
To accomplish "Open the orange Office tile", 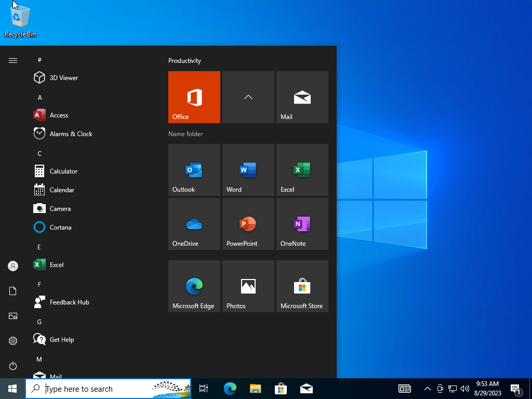I will [194, 97].
